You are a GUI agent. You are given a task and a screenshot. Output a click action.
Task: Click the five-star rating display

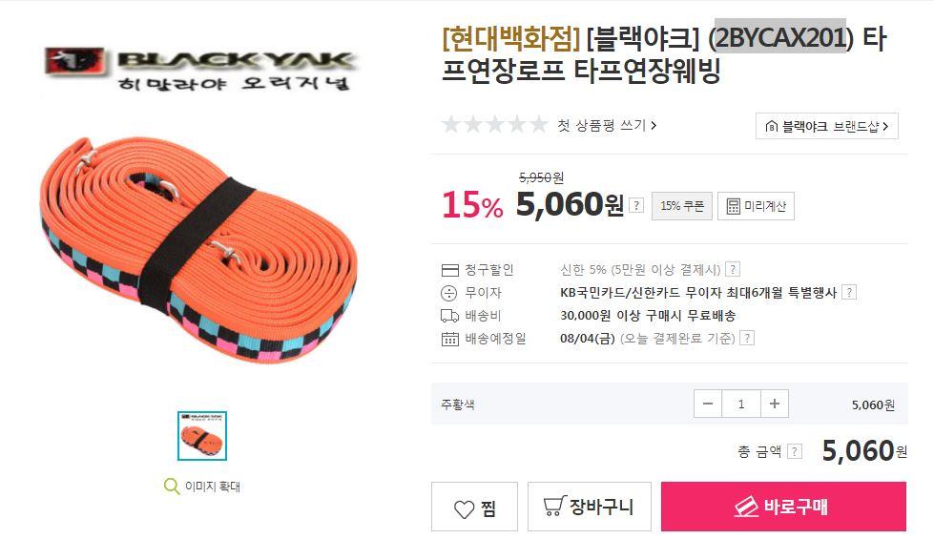[x=494, y=125]
